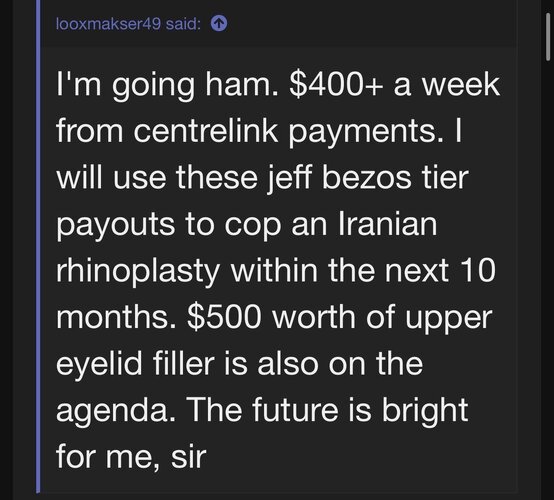554x500 pixels.
Task: Click the word "eyelid" in the quote
Action: click(x=99, y=365)
